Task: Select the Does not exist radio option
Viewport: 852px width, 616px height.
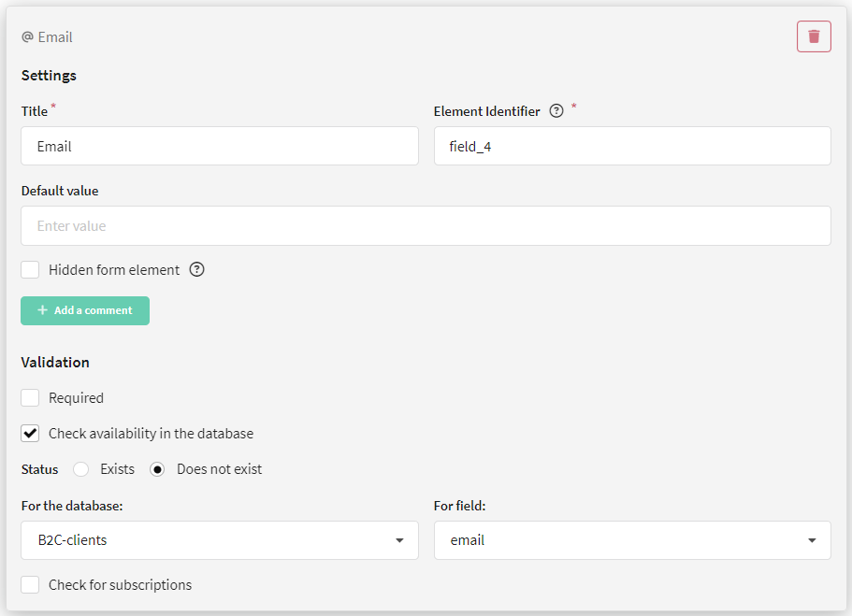Action: 157,469
